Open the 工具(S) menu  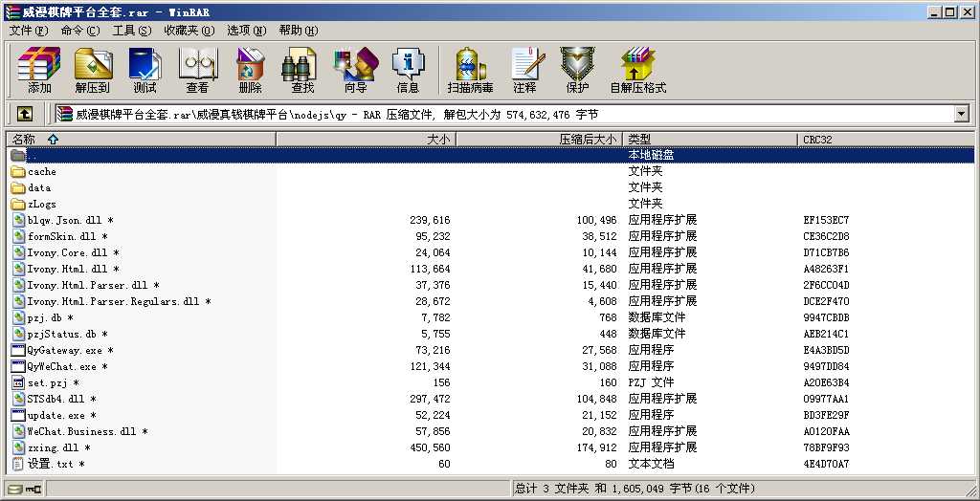[x=132, y=31]
